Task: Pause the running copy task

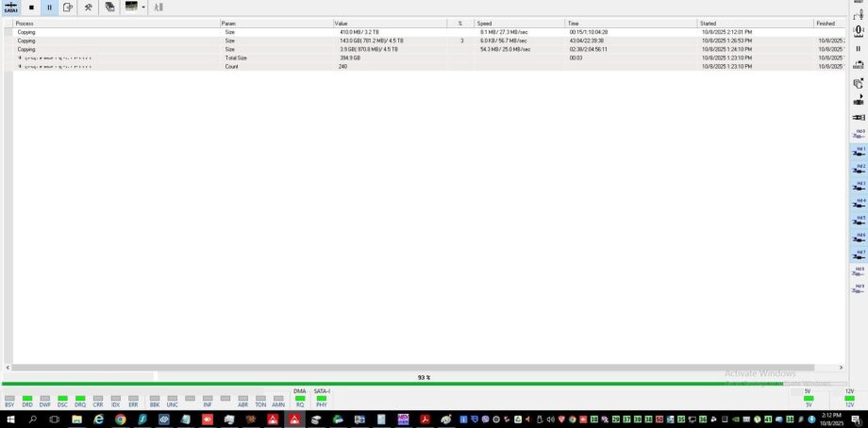Action: [49, 8]
